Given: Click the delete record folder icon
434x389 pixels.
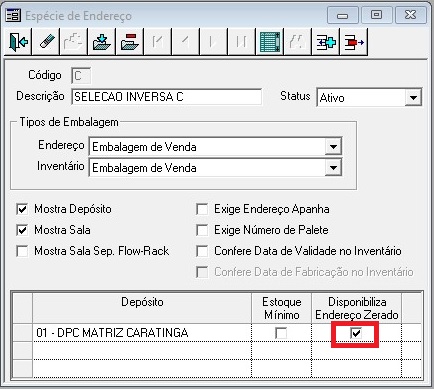Looking at the screenshot, I should pyautogui.click(x=130, y=42).
